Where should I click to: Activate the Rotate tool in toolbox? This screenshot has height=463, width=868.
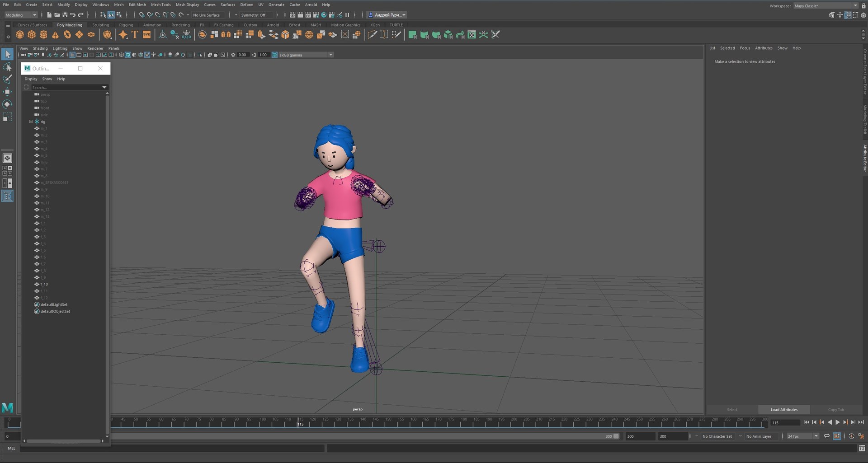coord(7,104)
